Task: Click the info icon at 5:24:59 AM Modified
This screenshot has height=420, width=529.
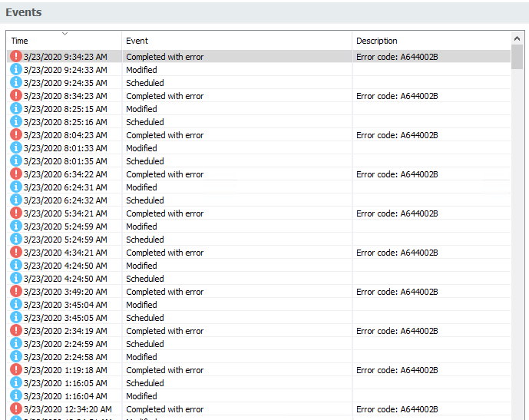Action: pos(16,227)
